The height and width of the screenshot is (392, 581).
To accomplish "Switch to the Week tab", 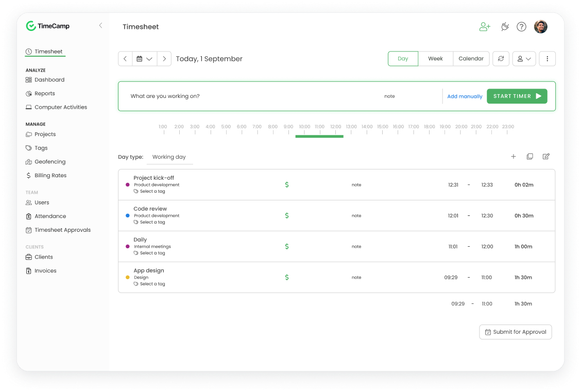I will point(435,58).
